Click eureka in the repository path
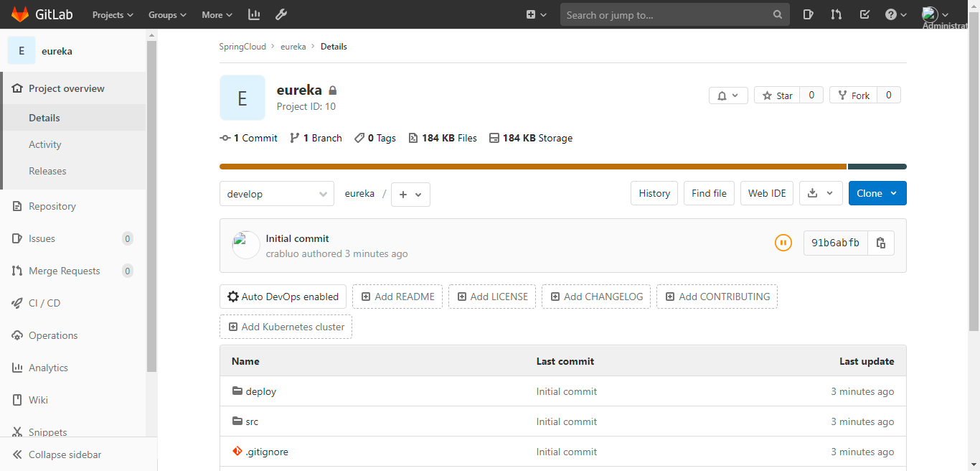Image resolution: width=980 pixels, height=471 pixels. (359, 194)
